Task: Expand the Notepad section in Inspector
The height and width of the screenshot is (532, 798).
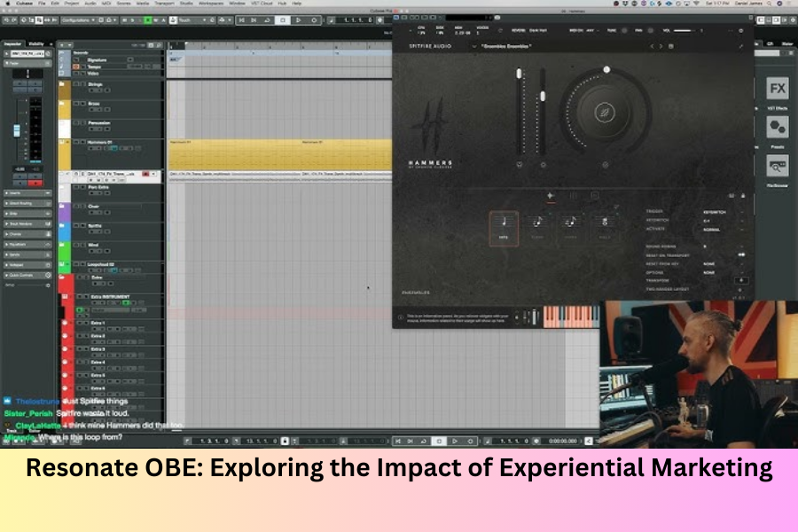Action: tap(28, 265)
